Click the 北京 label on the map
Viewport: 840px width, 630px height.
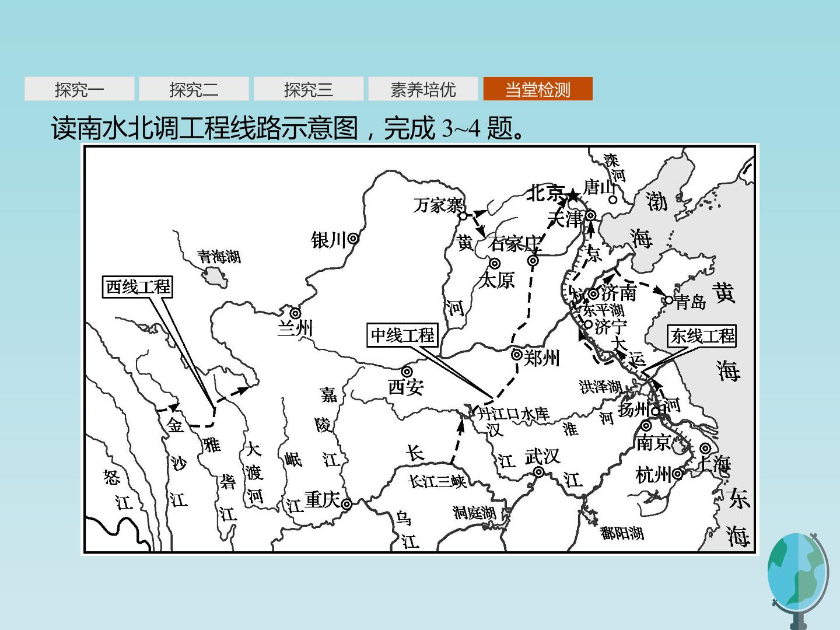[546, 193]
